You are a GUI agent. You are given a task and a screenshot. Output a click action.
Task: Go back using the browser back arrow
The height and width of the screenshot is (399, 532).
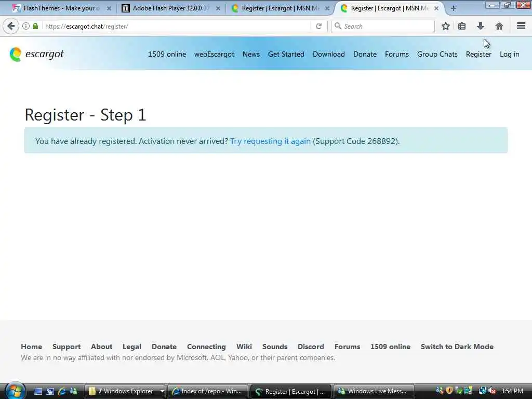pyautogui.click(x=11, y=26)
